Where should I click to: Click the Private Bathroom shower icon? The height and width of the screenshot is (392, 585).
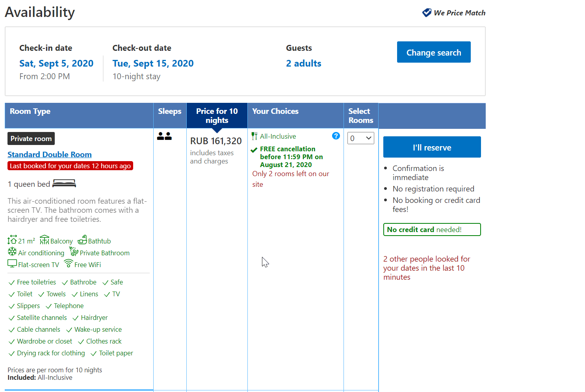click(74, 251)
